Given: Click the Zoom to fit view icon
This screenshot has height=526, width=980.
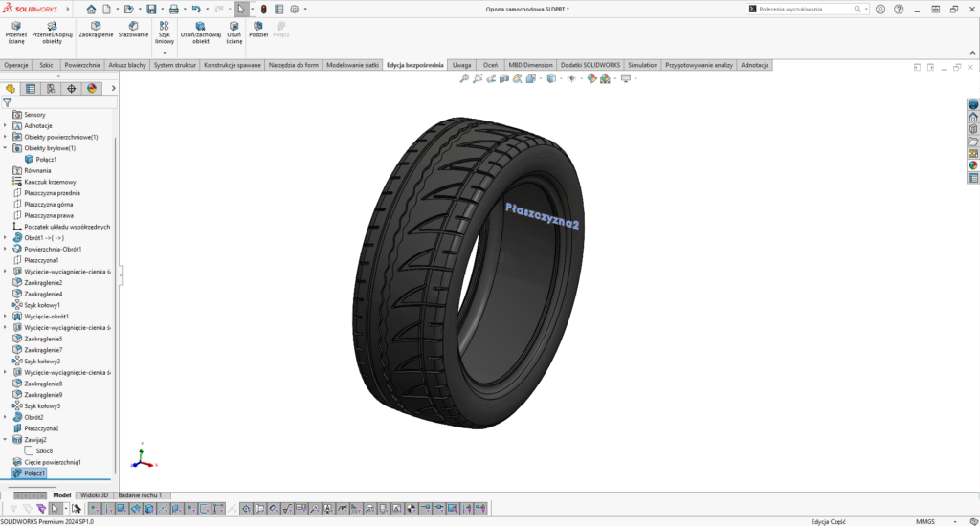Looking at the screenshot, I should tap(464, 78).
